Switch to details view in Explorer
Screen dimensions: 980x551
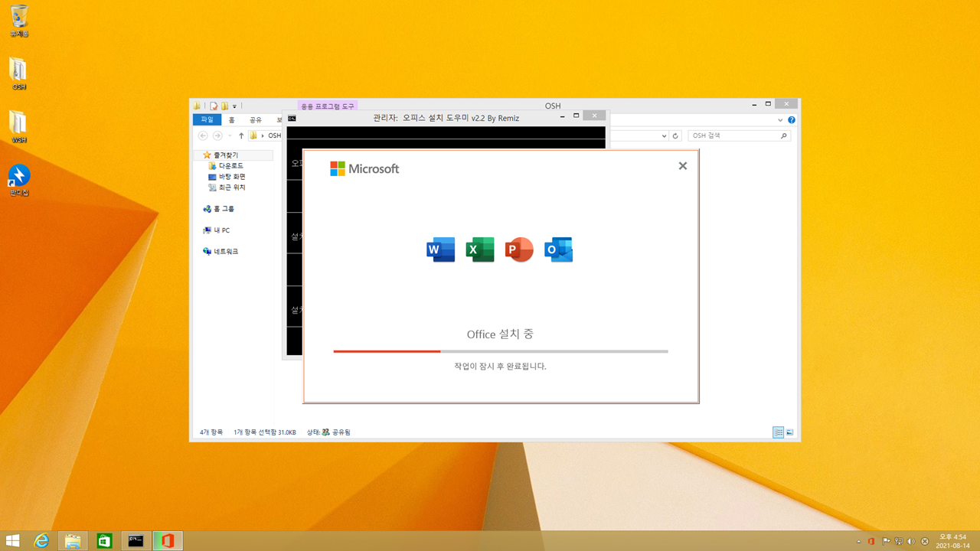pyautogui.click(x=778, y=432)
